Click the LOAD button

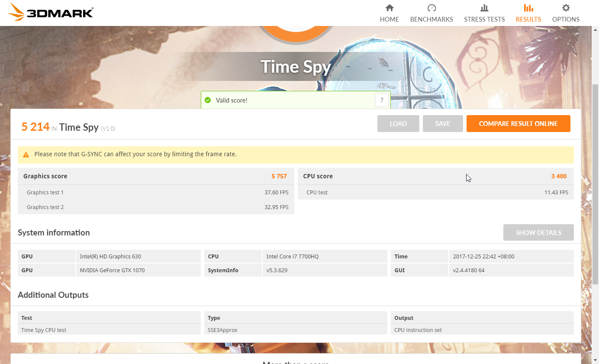[x=398, y=123]
